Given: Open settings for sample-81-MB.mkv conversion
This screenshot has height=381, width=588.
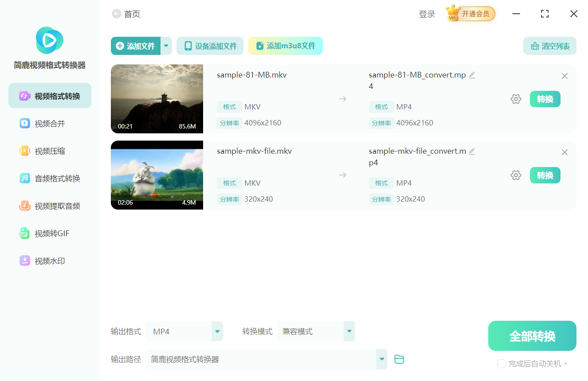Looking at the screenshot, I should pos(516,99).
